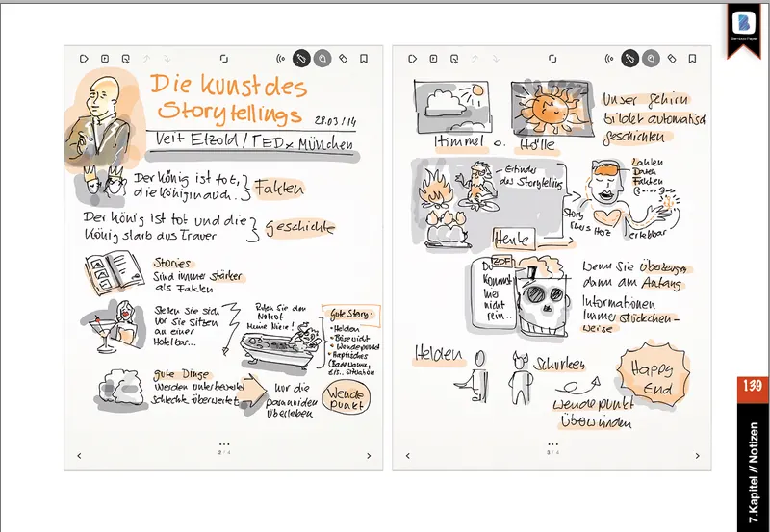The width and height of the screenshot is (770, 532).
Task: Click the back-to-library icon on right notebook page
Action: click(x=413, y=59)
